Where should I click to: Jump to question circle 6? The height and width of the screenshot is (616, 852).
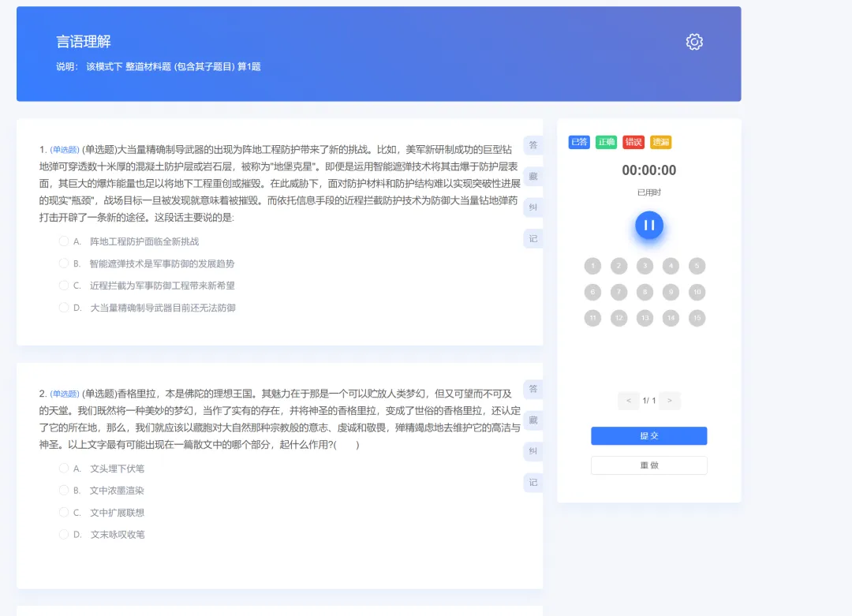coord(592,292)
